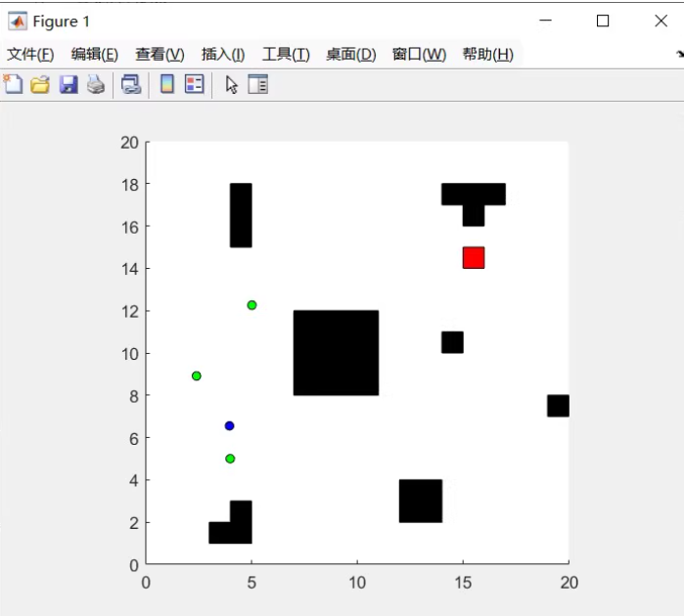Click the blue dot in the plot
Viewport: 684px width, 616px height.
click(x=229, y=425)
